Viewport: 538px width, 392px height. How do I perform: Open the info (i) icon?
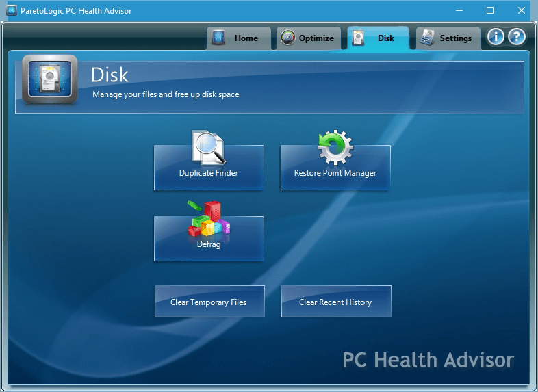pyautogui.click(x=496, y=36)
